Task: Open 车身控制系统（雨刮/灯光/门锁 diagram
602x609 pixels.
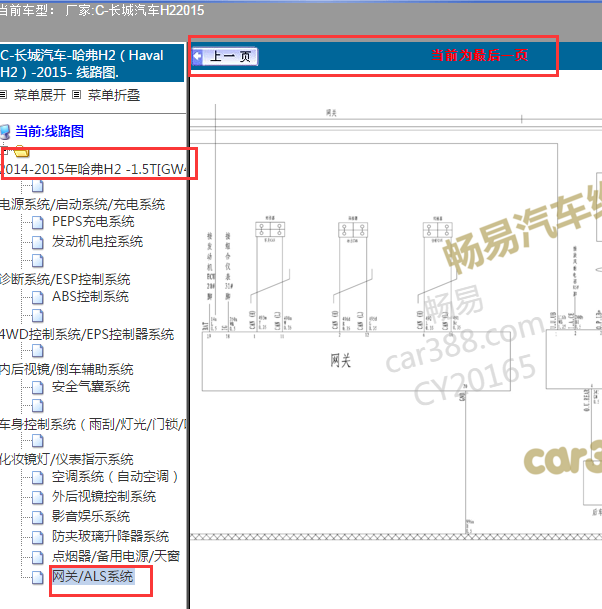Action: coord(93,424)
